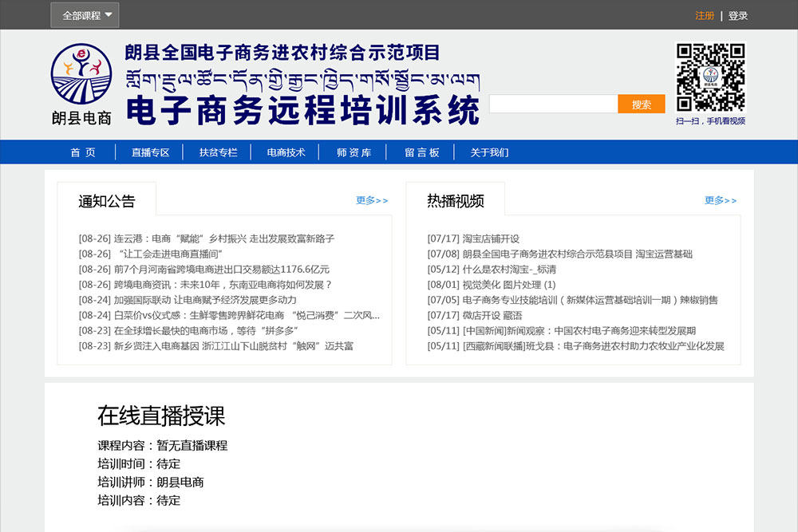798x532 pixels.
Task: Open the 电商技术 navigation item
Action: [x=286, y=152]
